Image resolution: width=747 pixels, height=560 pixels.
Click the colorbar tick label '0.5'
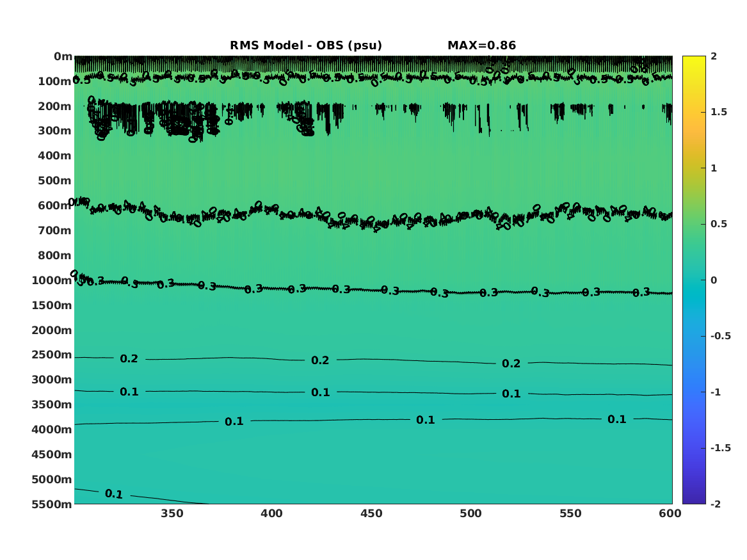pos(719,224)
